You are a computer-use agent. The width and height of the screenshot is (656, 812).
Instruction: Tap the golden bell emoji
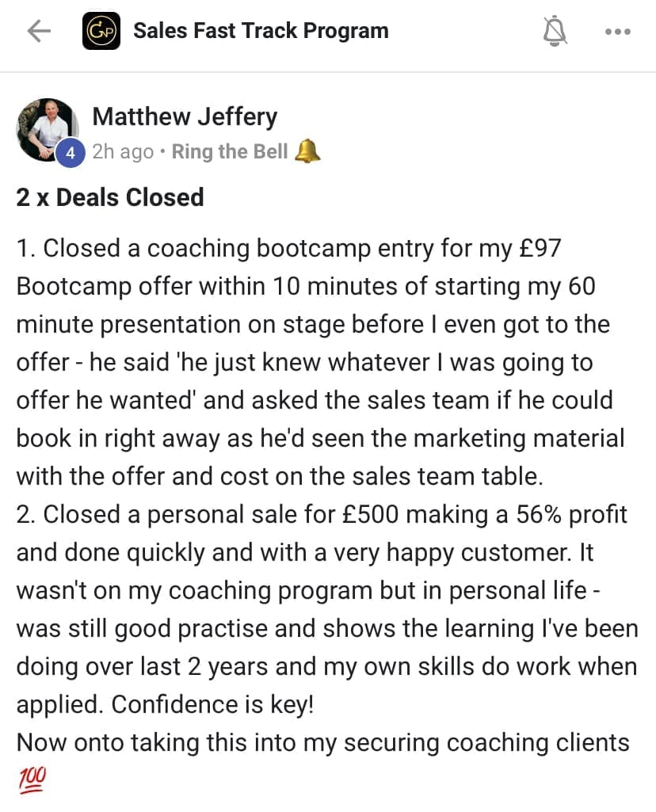(307, 151)
